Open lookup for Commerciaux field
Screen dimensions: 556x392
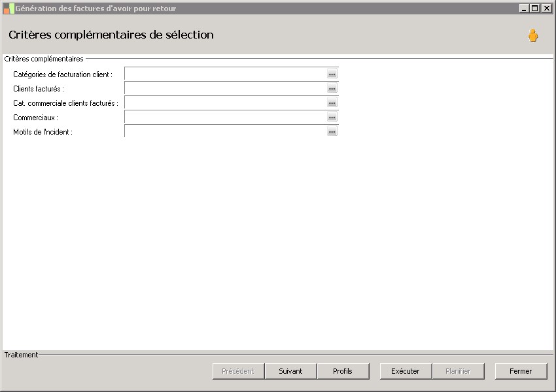(x=332, y=118)
